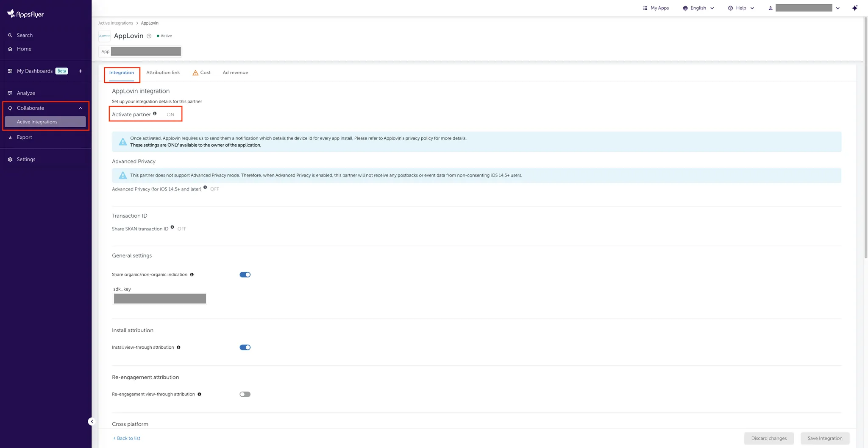
Task: Click info icon beside Advanced Privacy setting
Action: [205, 187]
